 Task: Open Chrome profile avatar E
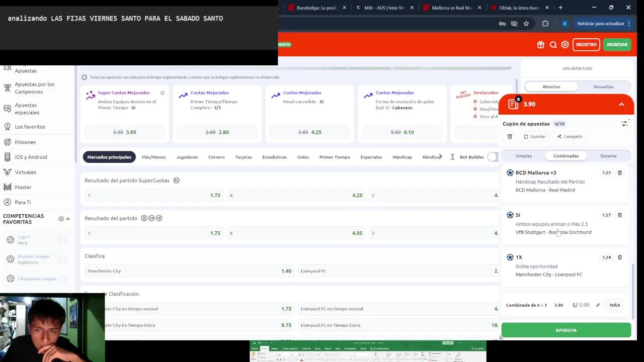pos(565,24)
